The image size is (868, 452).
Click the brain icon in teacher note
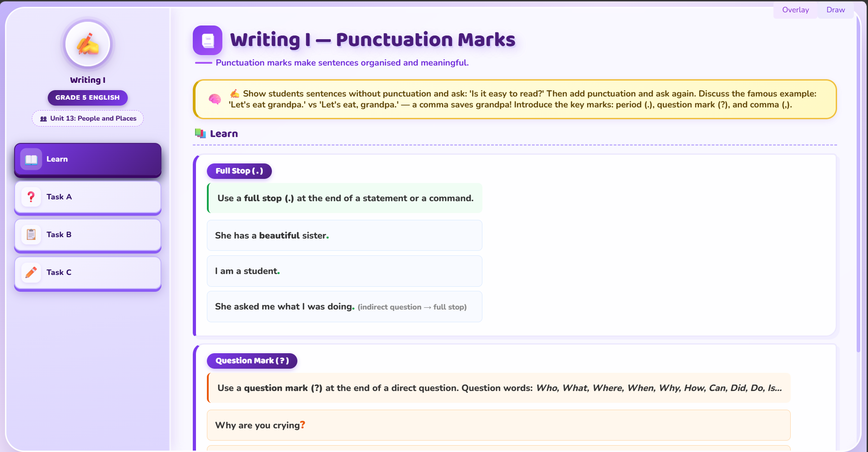coord(215,99)
